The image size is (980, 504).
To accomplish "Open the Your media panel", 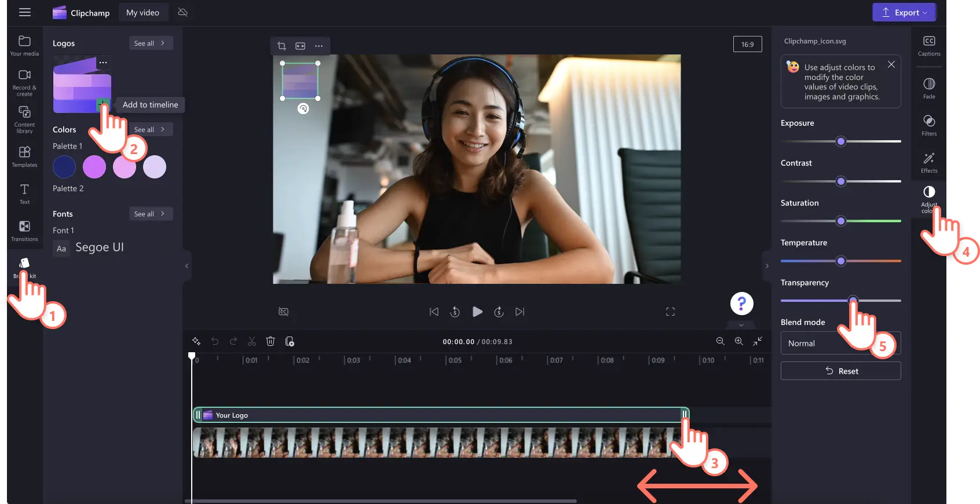I will (24, 46).
